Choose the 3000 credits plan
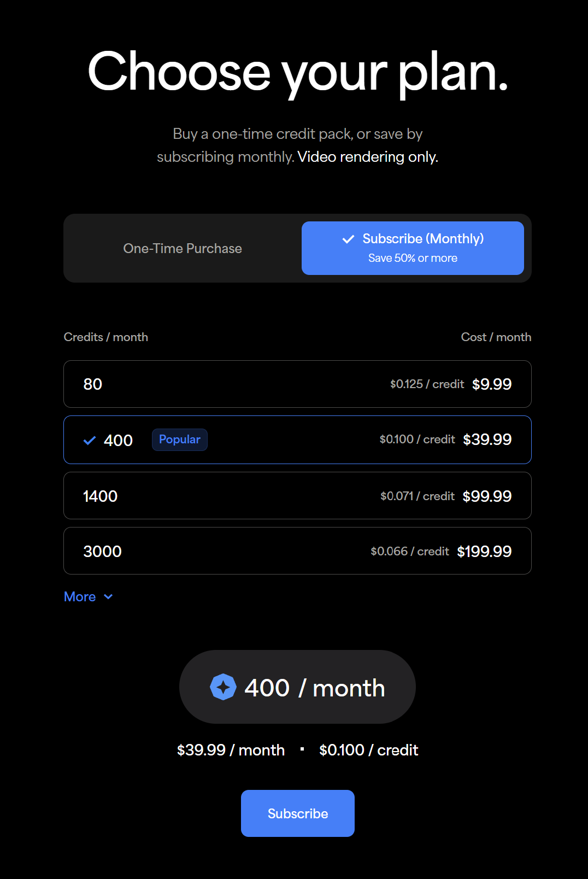Screen dimensions: 588x879 tap(297, 551)
